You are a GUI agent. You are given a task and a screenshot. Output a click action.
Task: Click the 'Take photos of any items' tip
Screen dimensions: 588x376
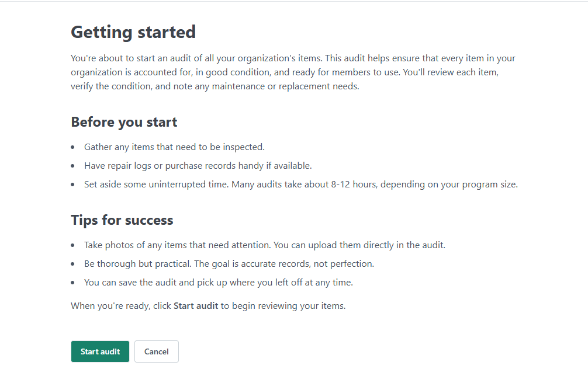(x=264, y=245)
